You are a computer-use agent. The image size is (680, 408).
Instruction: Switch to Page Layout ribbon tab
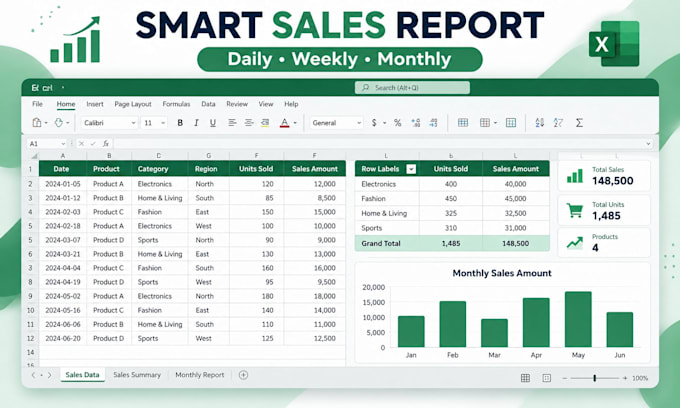coord(133,104)
